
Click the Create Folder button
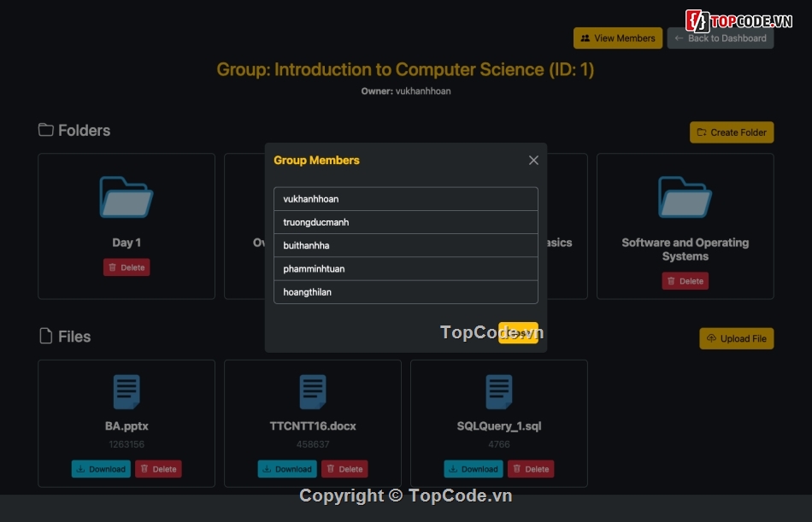click(732, 132)
